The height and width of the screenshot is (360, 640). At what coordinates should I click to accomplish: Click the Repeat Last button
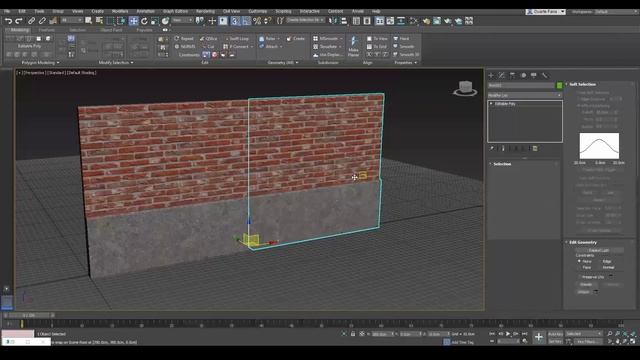click(184, 39)
